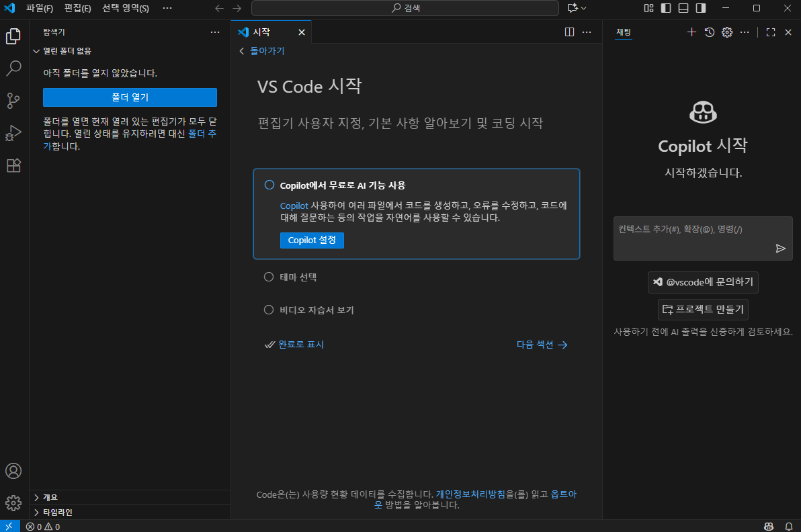Open the 편집(E) menu

[78, 8]
